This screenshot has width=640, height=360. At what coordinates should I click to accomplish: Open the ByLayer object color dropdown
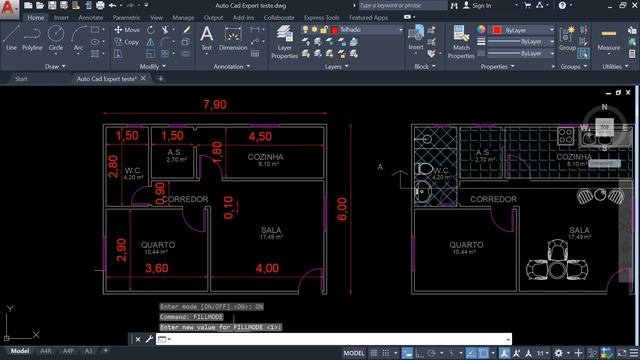(552, 30)
